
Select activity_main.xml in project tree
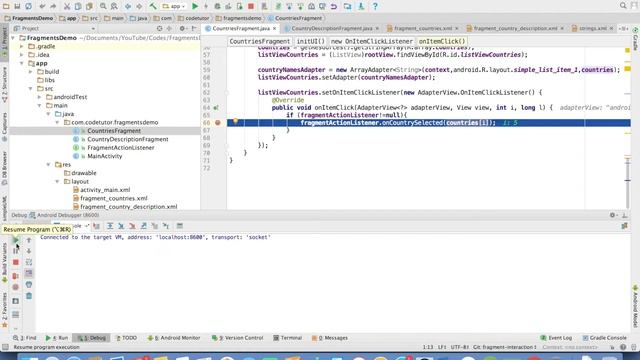[x=105, y=190]
